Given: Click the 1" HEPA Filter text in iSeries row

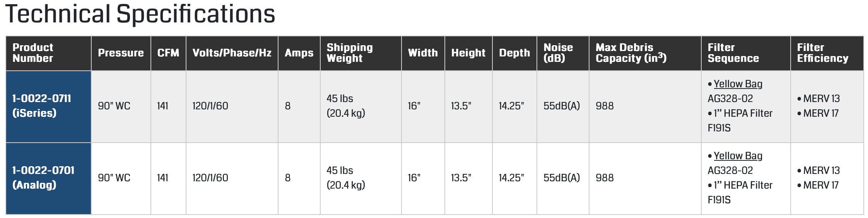Looking at the screenshot, I should point(743,113).
